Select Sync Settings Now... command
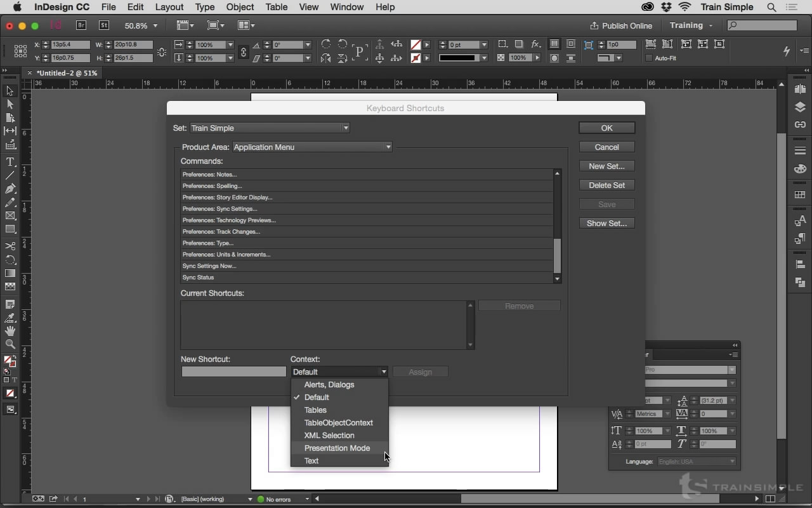This screenshot has height=508, width=812. coord(367,265)
